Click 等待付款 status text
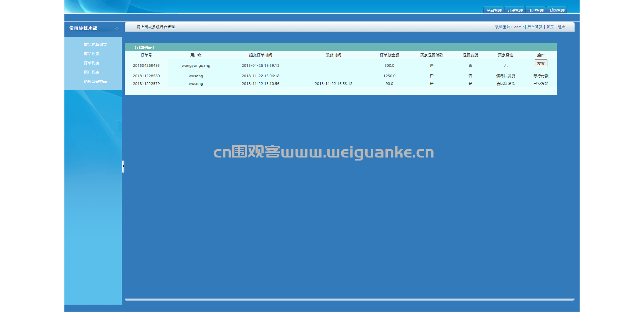644x315 pixels. pos(541,76)
